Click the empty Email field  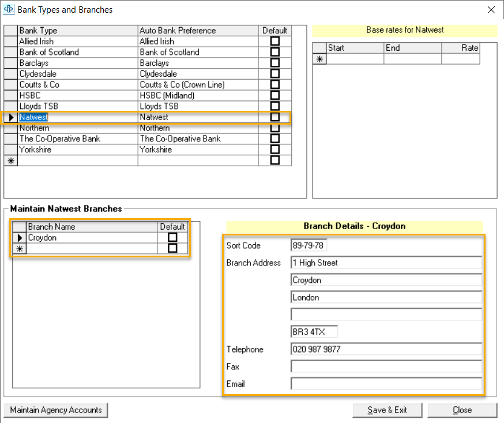[386, 384]
